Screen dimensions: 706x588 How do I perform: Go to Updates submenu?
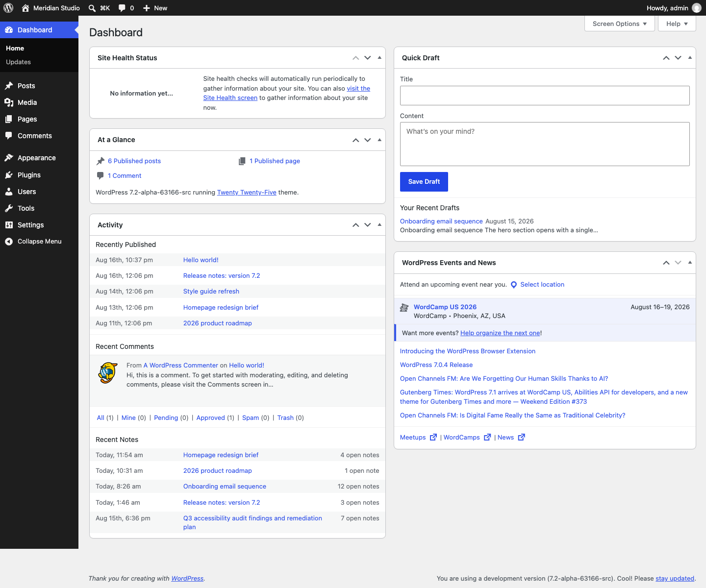pos(18,62)
